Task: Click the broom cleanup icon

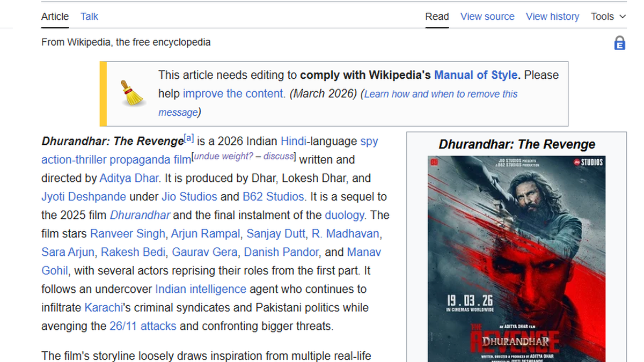Action: click(131, 93)
